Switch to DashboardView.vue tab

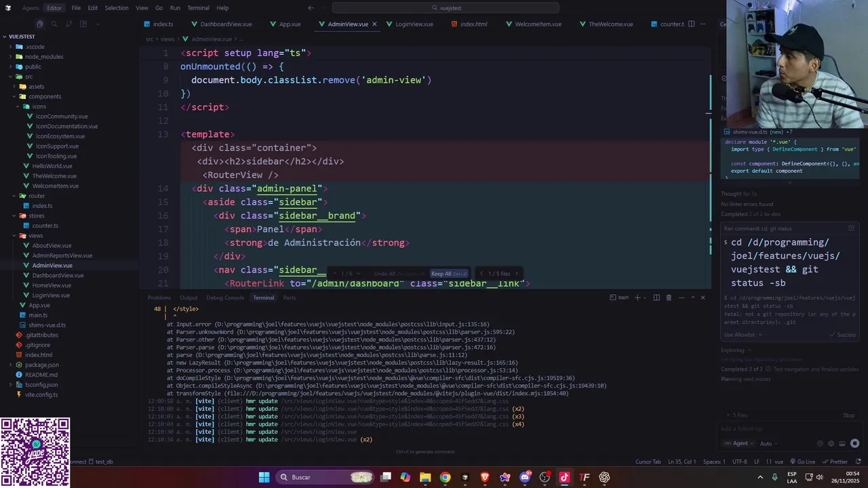click(x=226, y=24)
